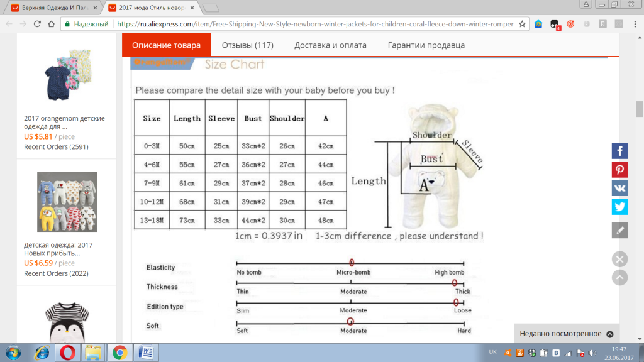
Task: Bookmark this page with the star icon
Action: (x=522, y=24)
